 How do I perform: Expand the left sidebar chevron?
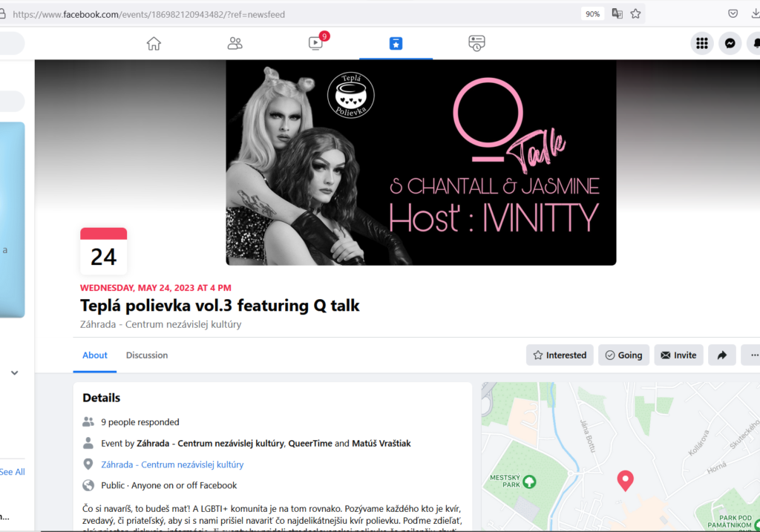[15, 373]
